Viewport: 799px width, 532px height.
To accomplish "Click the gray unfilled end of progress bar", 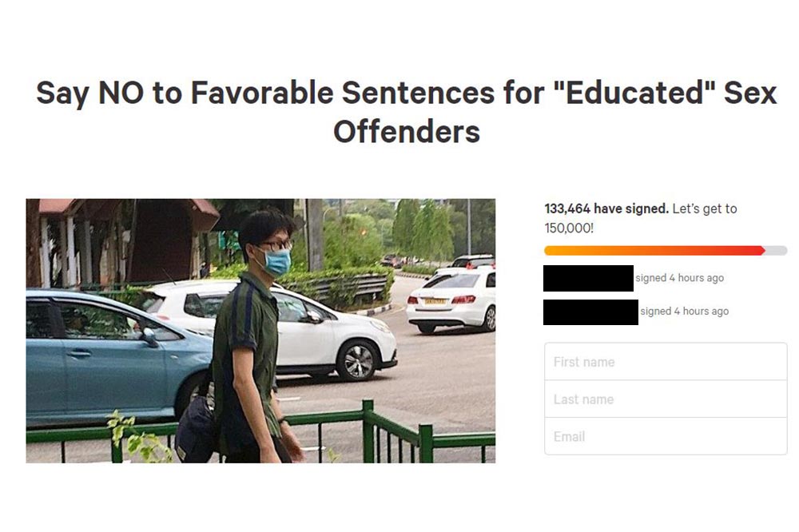I will 777,251.
